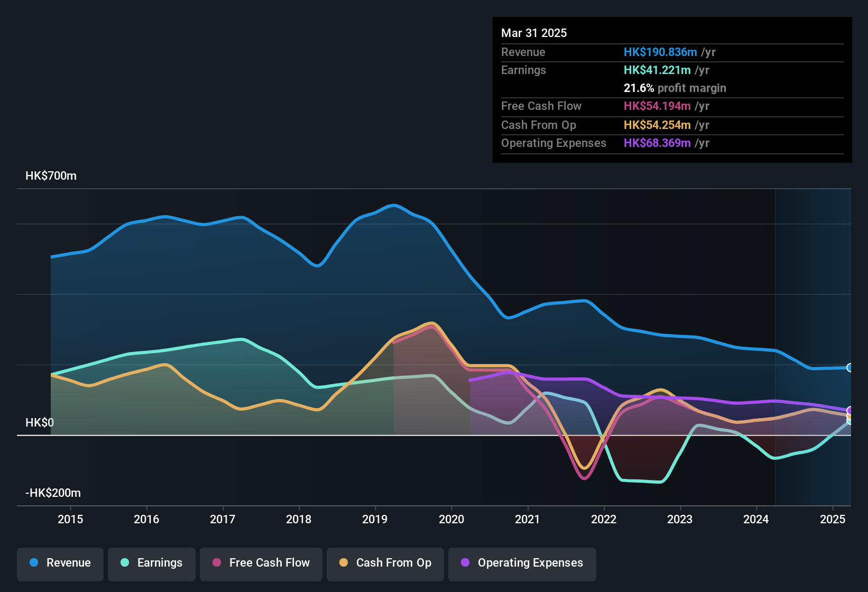Click the pink Free Cash Flow dot icon
This screenshot has width=868, height=592.
click(x=216, y=563)
